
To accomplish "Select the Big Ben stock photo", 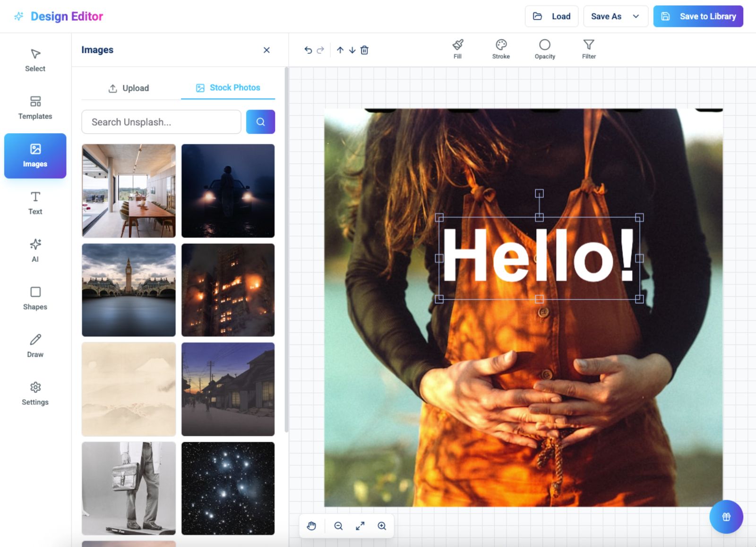I will coord(129,290).
